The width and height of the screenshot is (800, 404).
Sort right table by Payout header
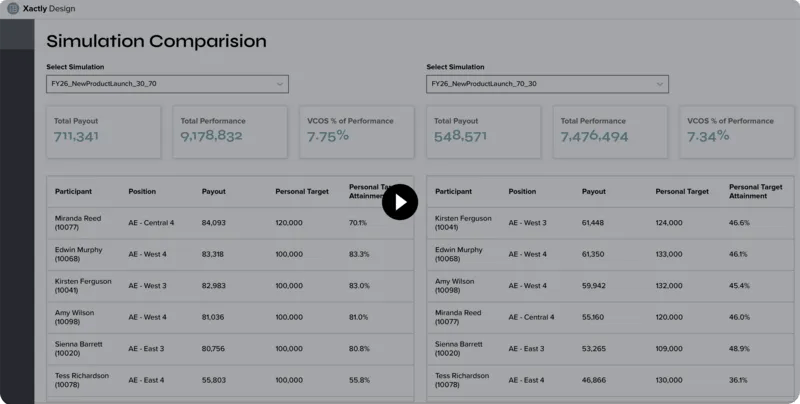point(594,191)
